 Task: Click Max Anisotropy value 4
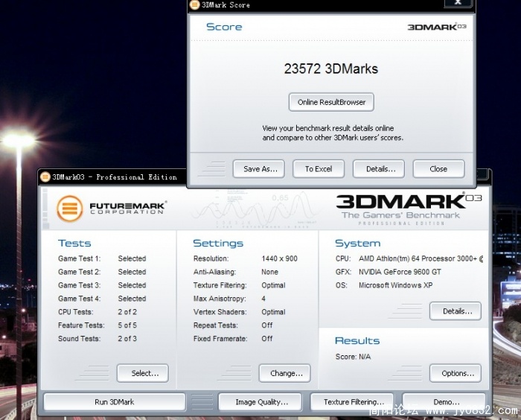click(x=263, y=299)
